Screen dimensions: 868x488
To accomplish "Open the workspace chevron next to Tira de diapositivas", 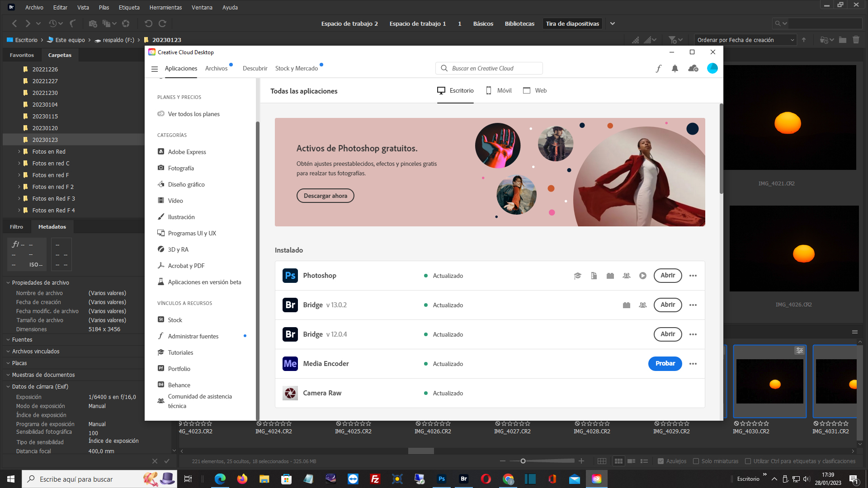I will 613,23.
